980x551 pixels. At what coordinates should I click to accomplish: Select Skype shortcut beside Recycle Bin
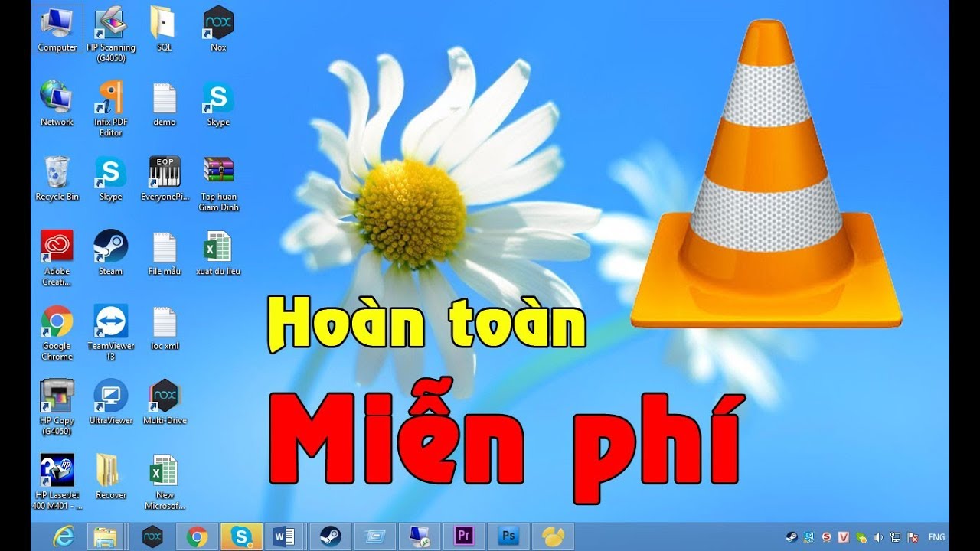(111, 179)
